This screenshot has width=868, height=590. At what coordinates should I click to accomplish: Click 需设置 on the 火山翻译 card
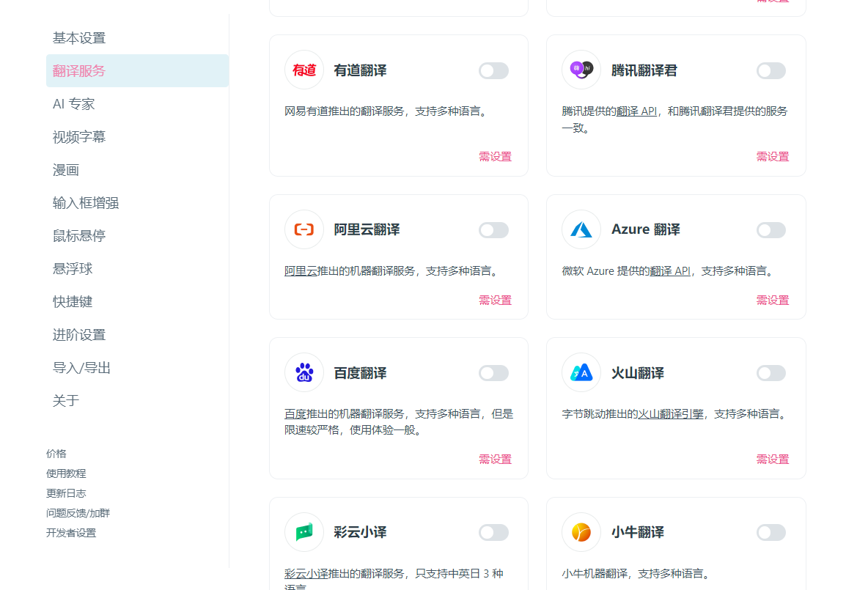(x=773, y=460)
